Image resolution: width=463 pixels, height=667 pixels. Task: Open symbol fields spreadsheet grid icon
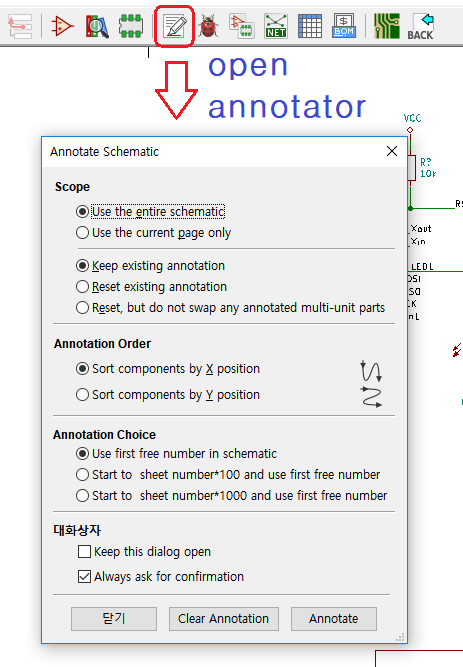309,26
